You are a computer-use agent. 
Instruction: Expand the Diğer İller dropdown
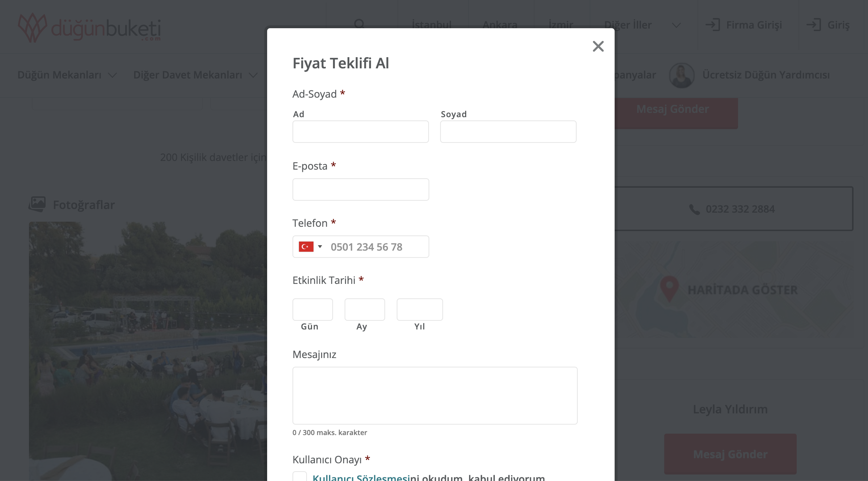click(642, 25)
